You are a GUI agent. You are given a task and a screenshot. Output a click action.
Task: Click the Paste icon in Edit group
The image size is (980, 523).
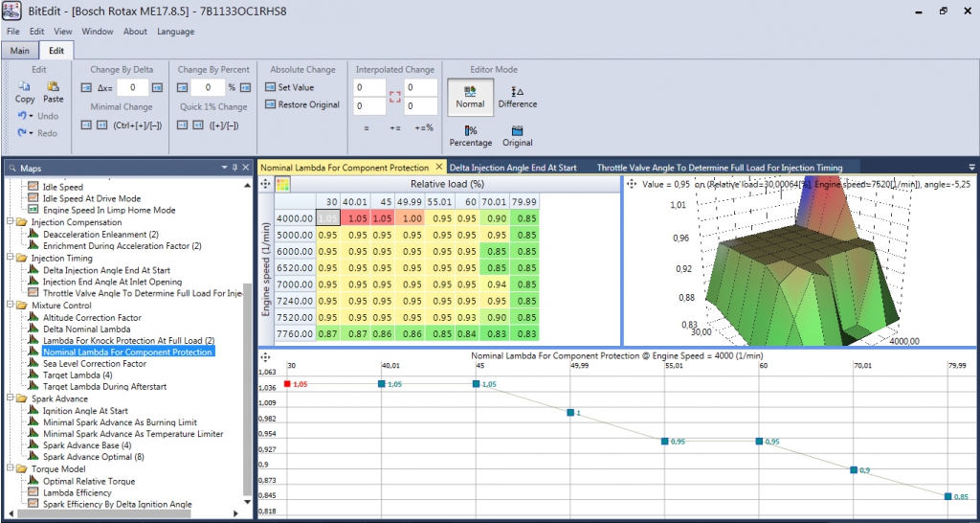[54, 87]
